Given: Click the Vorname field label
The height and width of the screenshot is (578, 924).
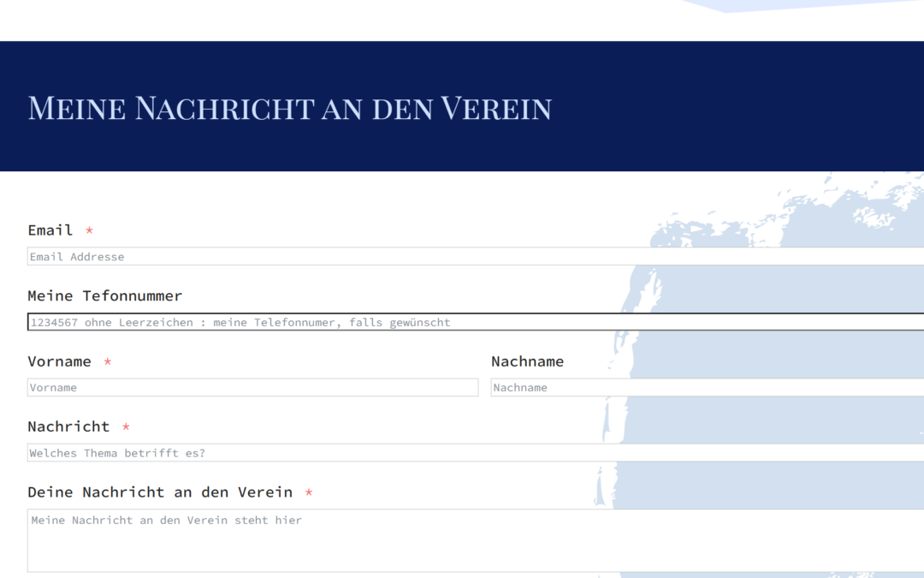Looking at the screenshot, I should 60,361.
